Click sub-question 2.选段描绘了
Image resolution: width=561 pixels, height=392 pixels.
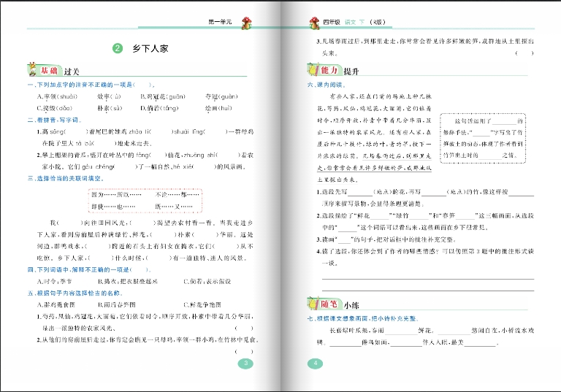coord(425,221)
